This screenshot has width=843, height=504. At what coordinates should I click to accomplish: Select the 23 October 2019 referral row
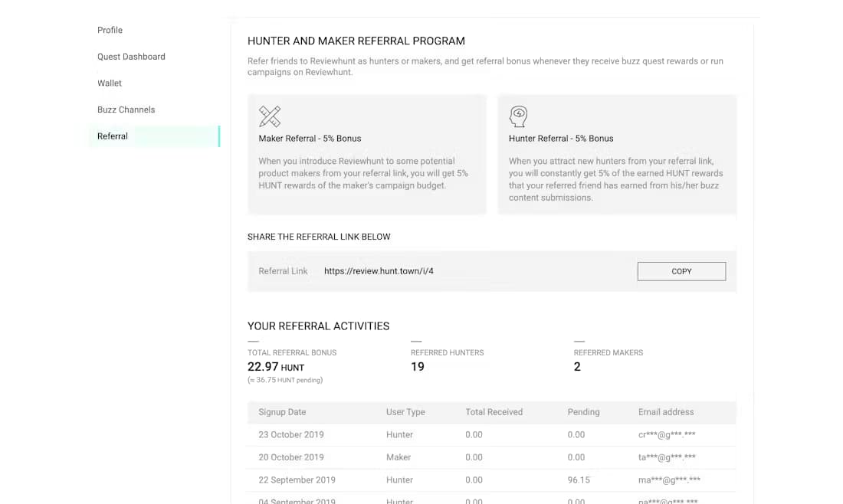(491, 435)
